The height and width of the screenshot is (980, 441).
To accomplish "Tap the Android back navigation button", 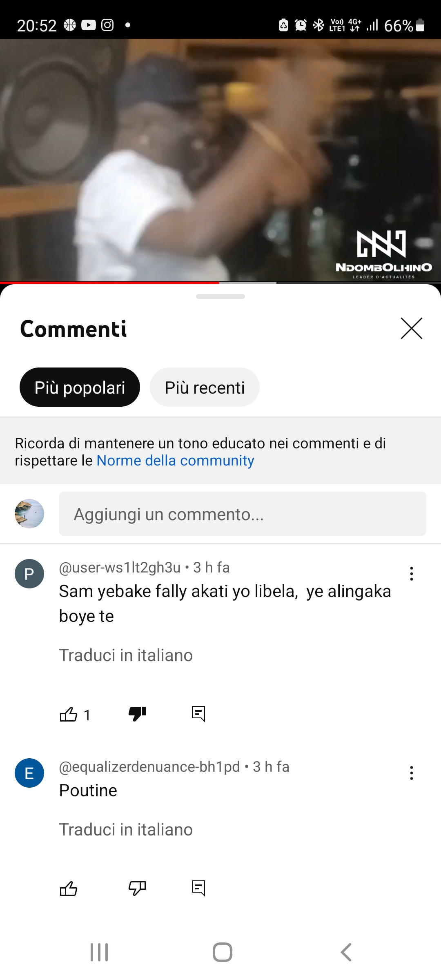I will (x=346, y=952).
